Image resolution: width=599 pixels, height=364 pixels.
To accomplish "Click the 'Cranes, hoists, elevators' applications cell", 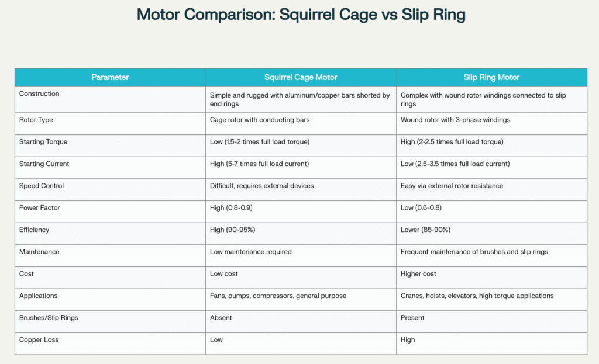I will pyautogui.click(x=477, y=296).
